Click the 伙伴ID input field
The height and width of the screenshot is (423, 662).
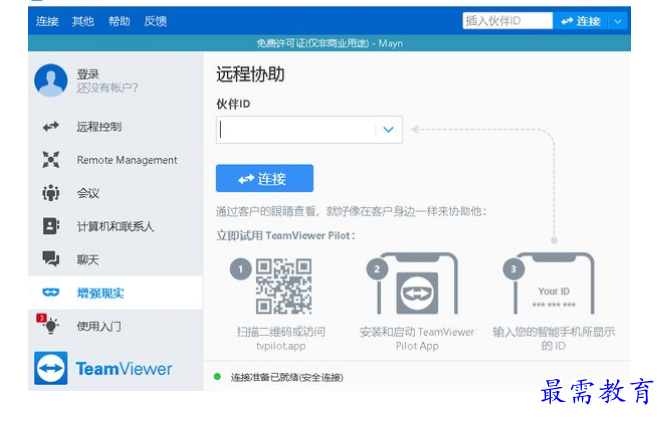[x=296, y=130]
